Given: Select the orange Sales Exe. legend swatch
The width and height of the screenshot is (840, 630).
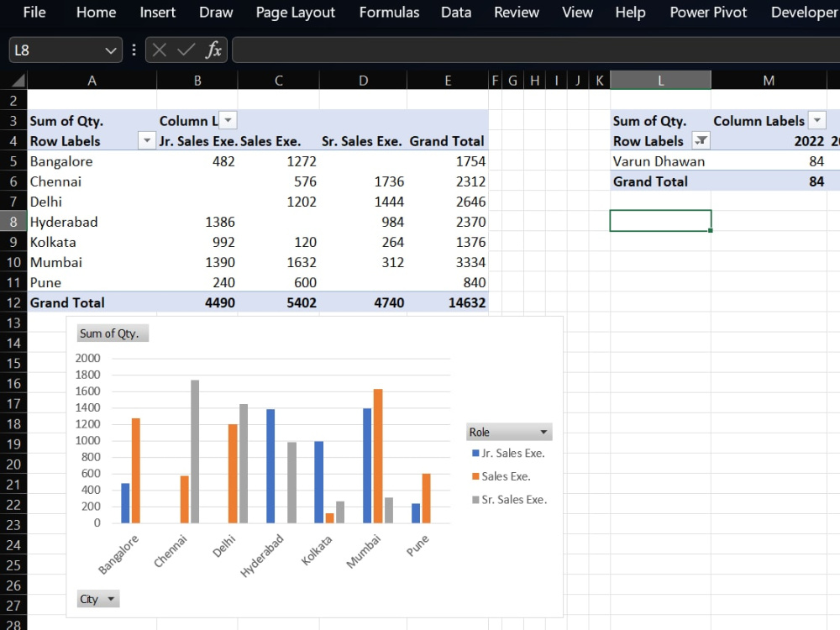Looking at the screenshot, I should 475,476.
